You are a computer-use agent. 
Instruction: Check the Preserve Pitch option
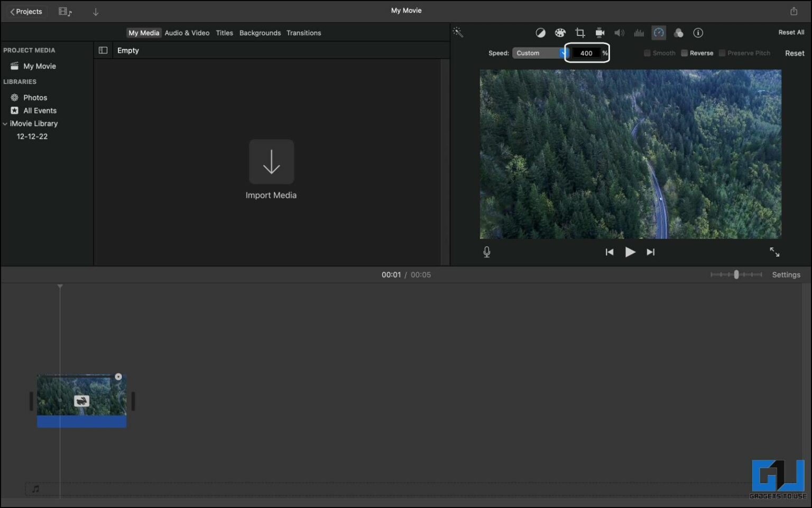coord(721,53)
